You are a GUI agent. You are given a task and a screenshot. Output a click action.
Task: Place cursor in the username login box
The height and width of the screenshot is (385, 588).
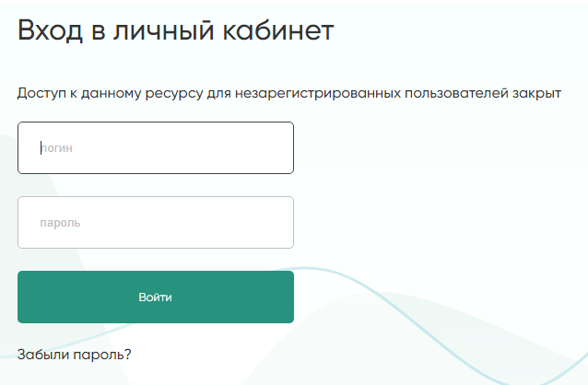pyautogui.click(x=155, y=147)
